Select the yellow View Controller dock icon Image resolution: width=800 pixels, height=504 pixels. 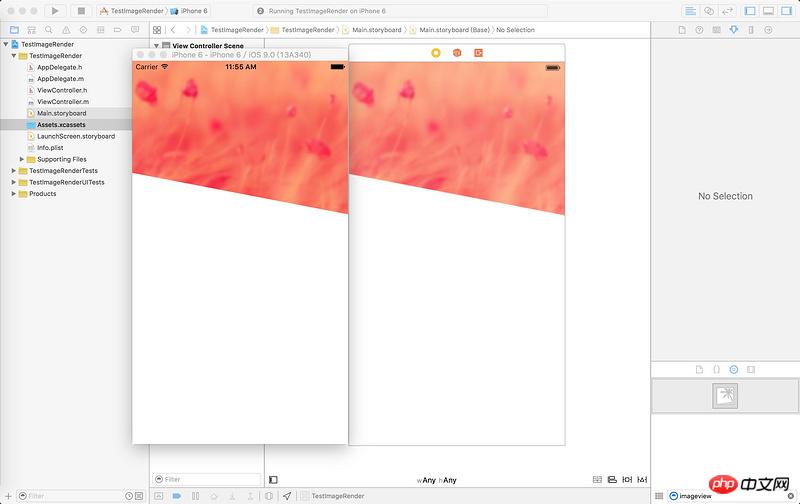436,53
